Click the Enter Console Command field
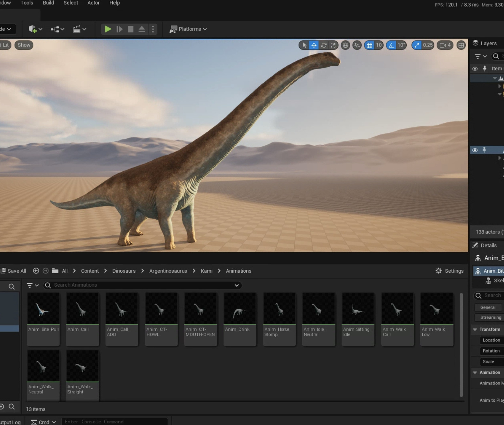 (x=114, y=421)
